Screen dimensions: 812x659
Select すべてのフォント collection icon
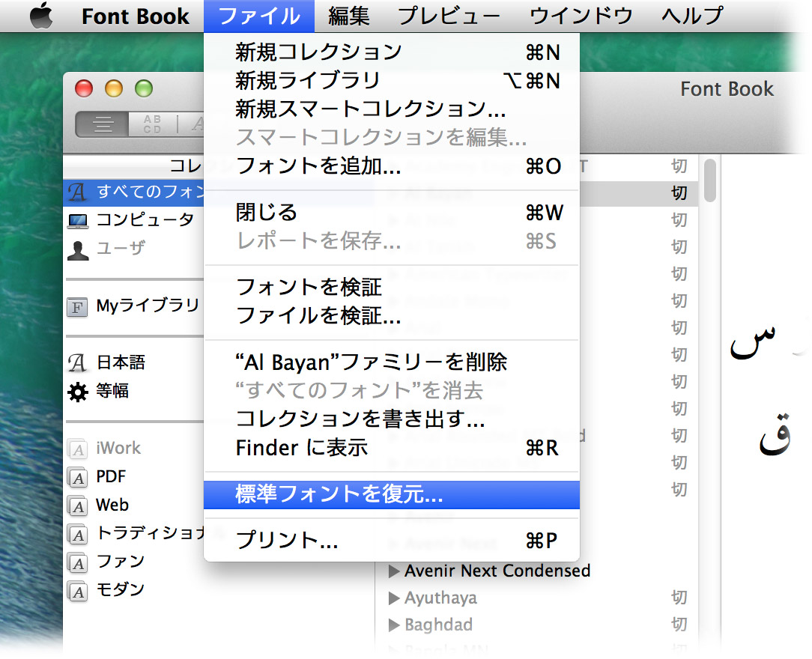tap(77, 192)
